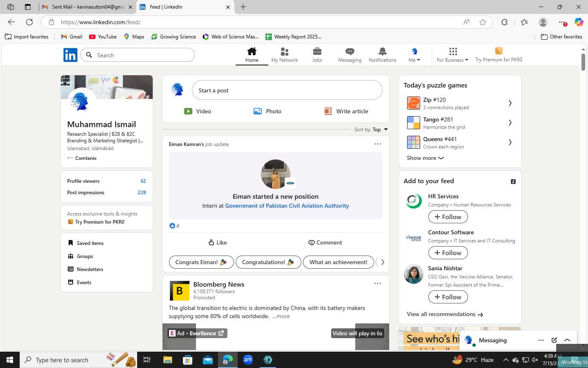Expand the For Business apps menu
This screenshot has height=368, width=588.
point(453,55)
